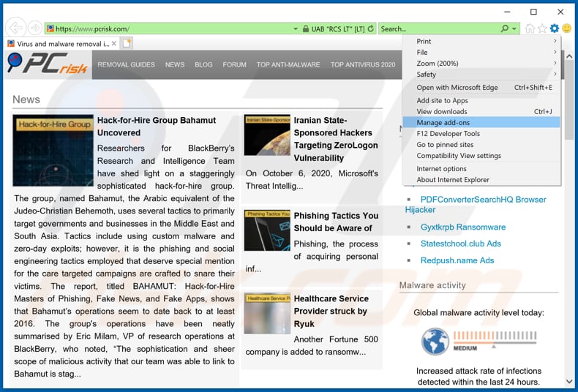Screen dimensions: 578x392
Task: Open the new tab button
Action: [x=127, y=44]
